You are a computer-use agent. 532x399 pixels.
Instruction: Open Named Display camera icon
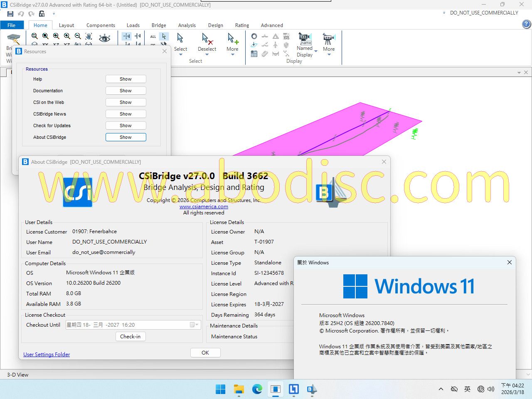coord(305,38)
